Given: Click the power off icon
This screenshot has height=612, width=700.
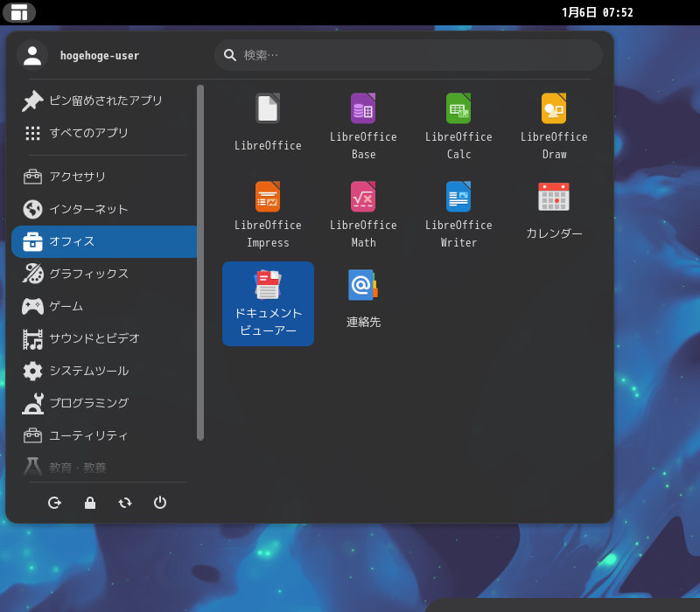Looking at the screenshot, I should (160, 503).
